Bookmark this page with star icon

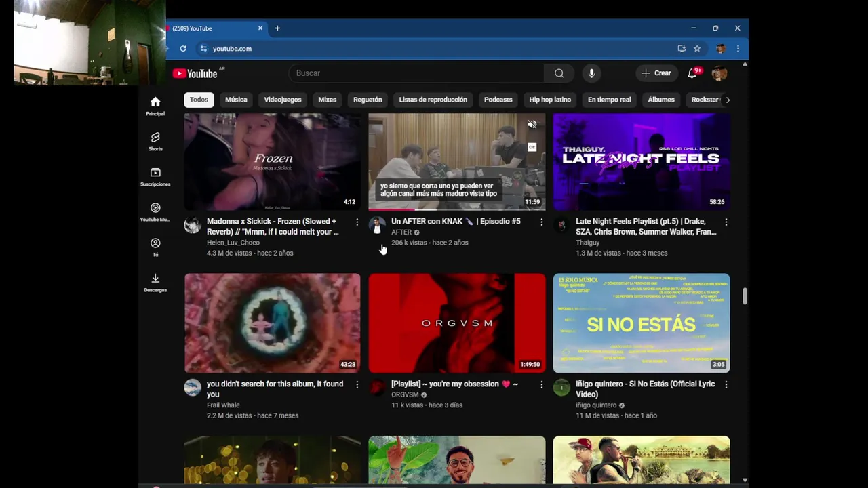[696, 49]
